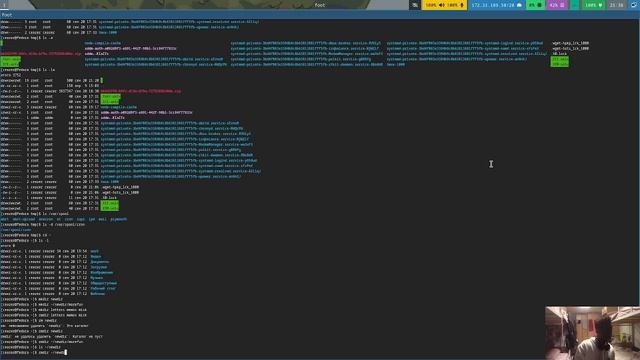Click the tray icon right of clock
The image size is (640, 360).
(634, 5)
